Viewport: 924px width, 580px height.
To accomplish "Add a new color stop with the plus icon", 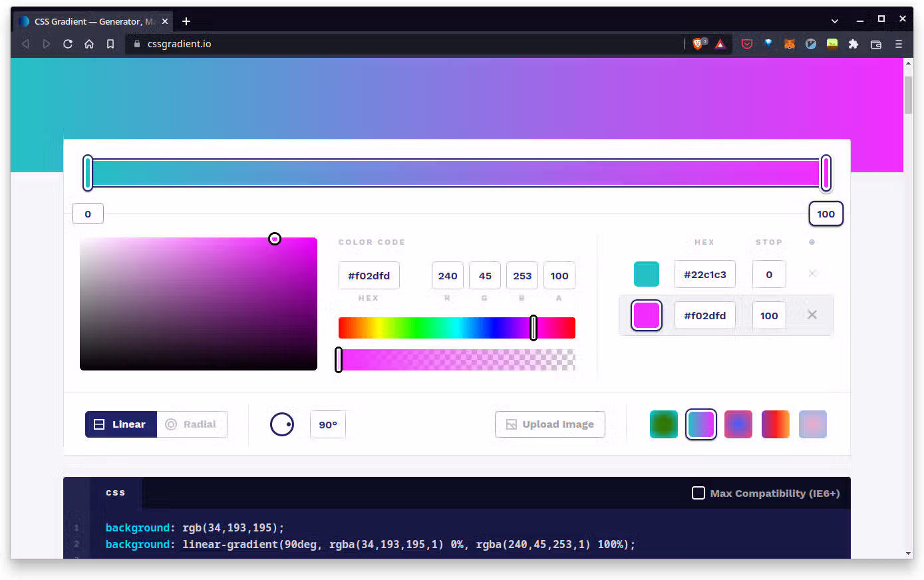I will [x=812, y=242].
